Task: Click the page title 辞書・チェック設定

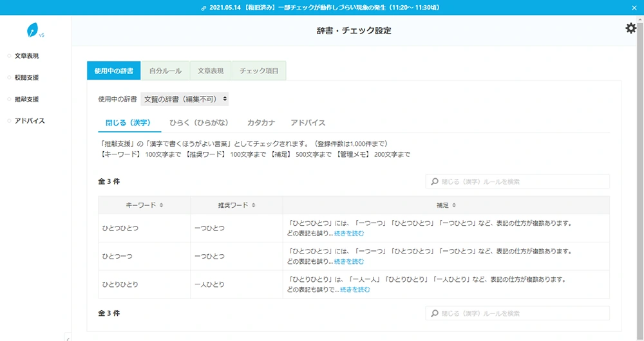Action: click(x=354, y=30)
